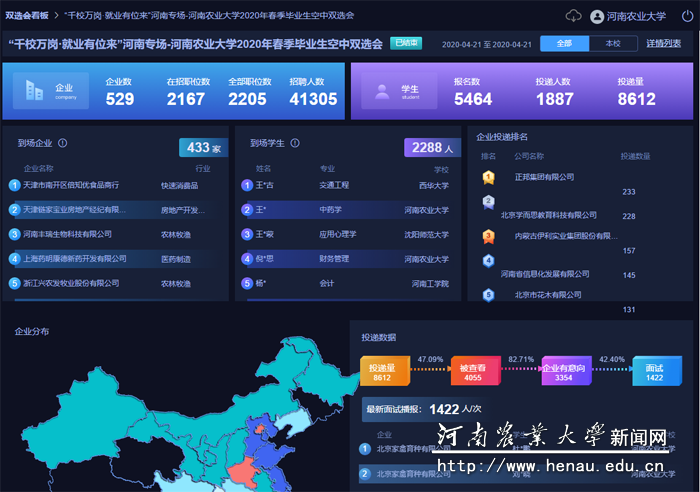Click the highlighted red province on the map
This screenshot has width=700, height=492.
(244, 470)
